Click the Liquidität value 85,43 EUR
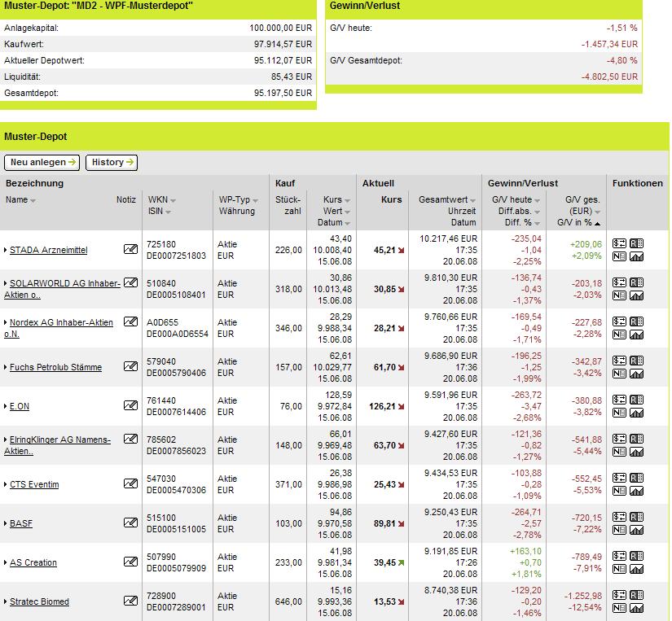 tap(292, 77)
